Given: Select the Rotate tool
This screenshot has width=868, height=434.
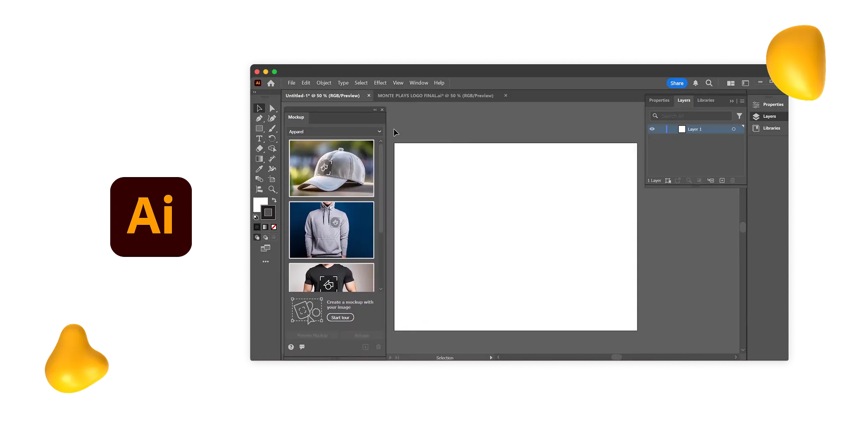Looking at the screenshot, I should click(x=273, y=139).
